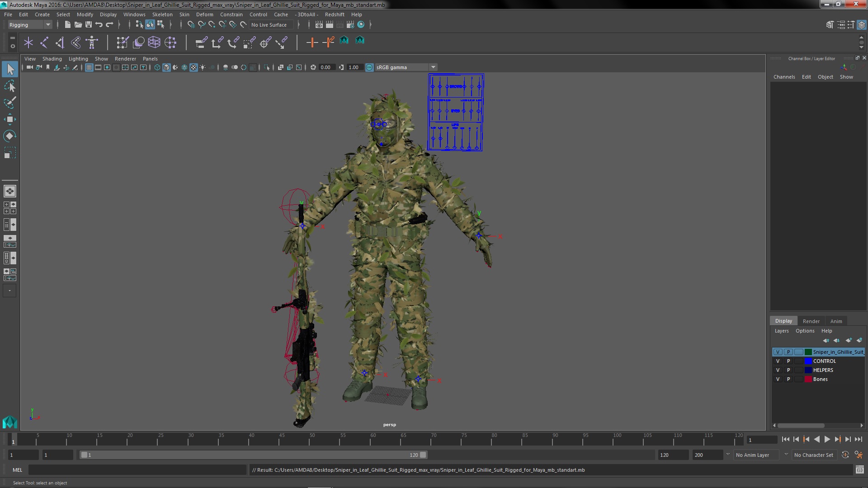
Task: Go to the start of playback range
Action: (x=785, y=440)
